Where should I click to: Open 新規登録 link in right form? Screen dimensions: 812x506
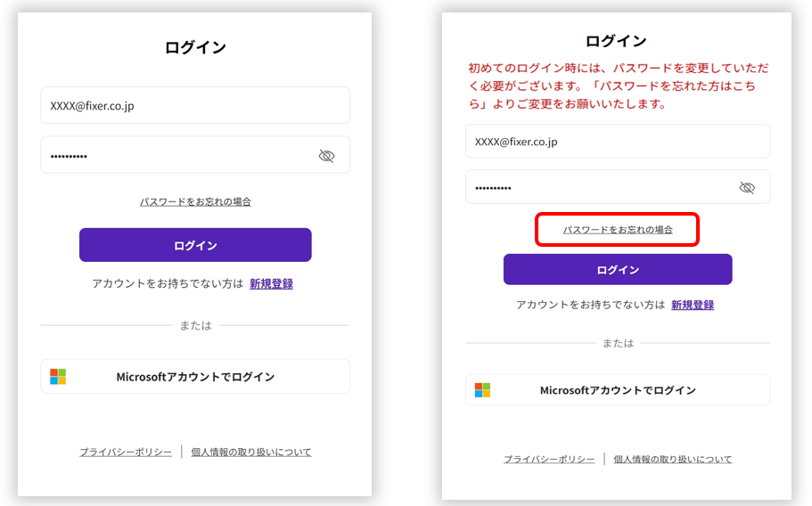click(x=693, y=305)
